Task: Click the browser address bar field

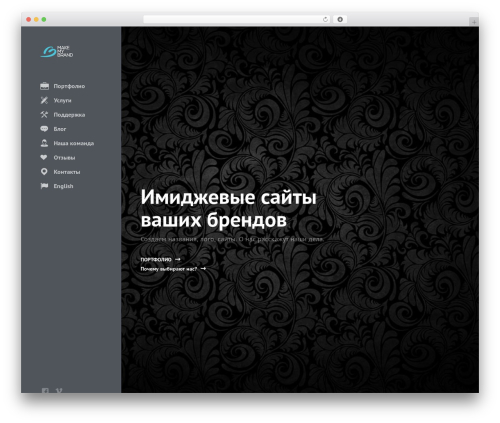Action: point(237,20)
